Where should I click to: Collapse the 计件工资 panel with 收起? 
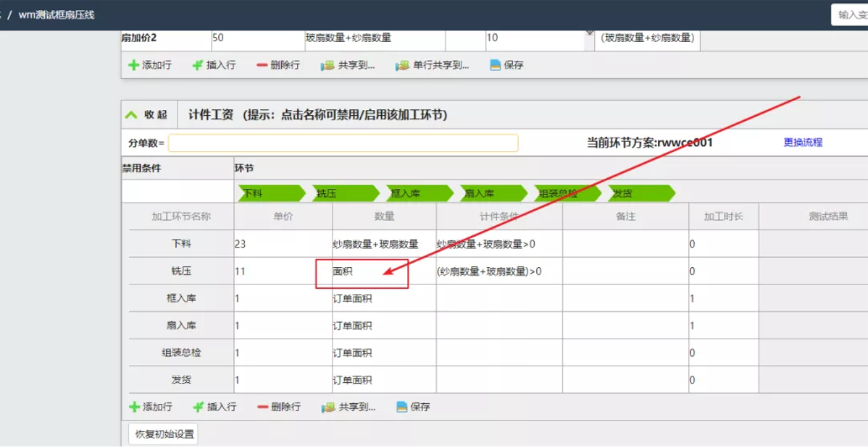coord(147,114)
